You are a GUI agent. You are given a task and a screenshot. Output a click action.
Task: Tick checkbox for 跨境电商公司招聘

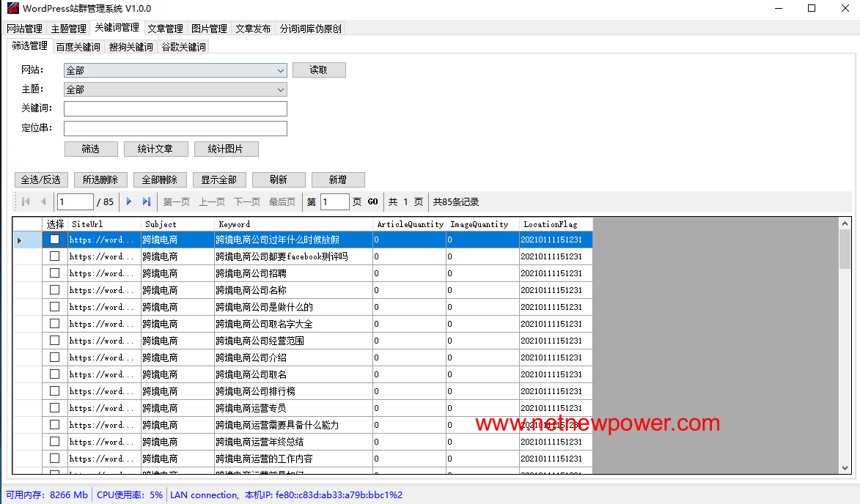click(x=55, y=273)
